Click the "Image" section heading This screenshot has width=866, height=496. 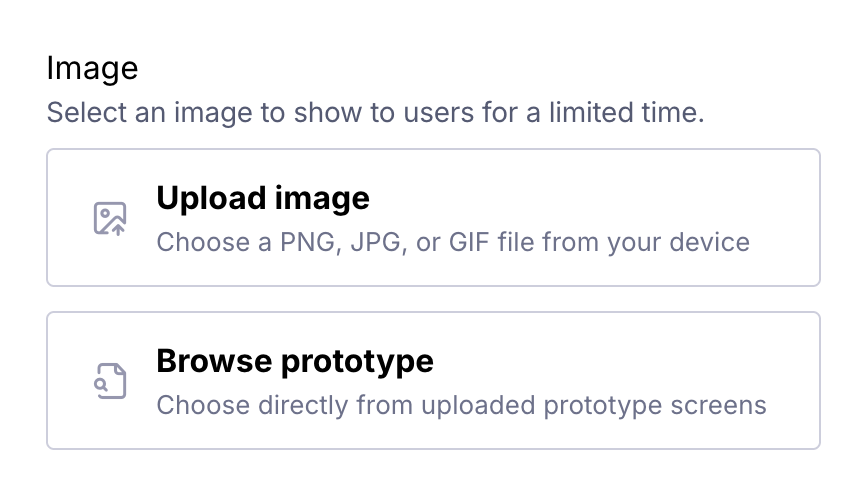92,69
